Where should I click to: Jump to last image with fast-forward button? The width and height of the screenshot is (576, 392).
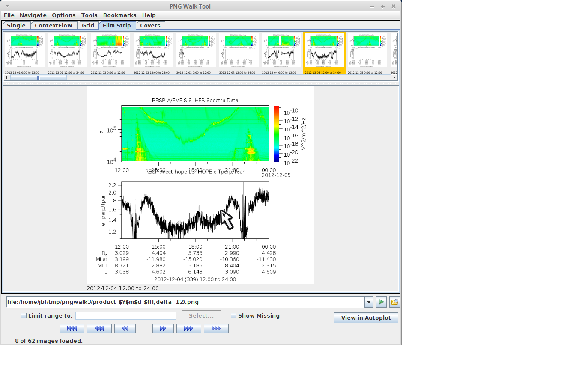(216, 328)
